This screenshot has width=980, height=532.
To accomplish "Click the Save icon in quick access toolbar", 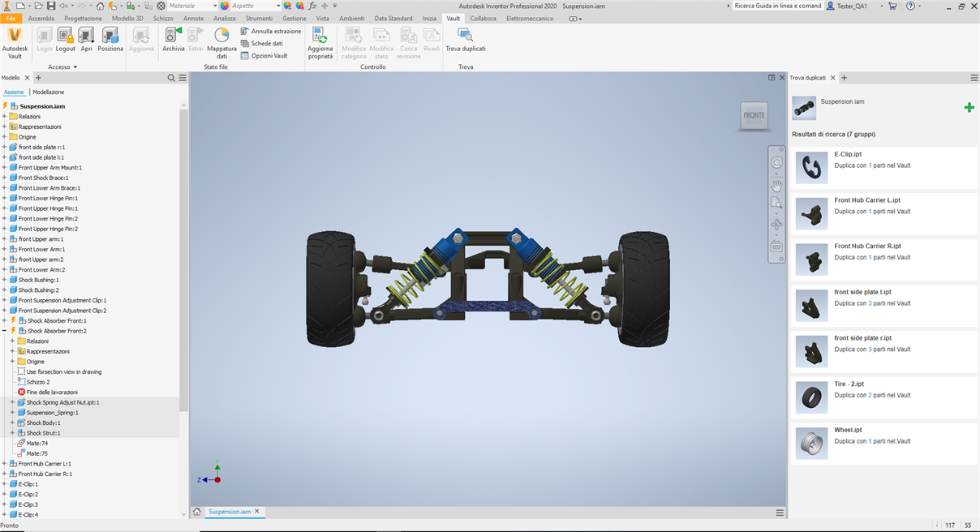I will tap(49, 6).
